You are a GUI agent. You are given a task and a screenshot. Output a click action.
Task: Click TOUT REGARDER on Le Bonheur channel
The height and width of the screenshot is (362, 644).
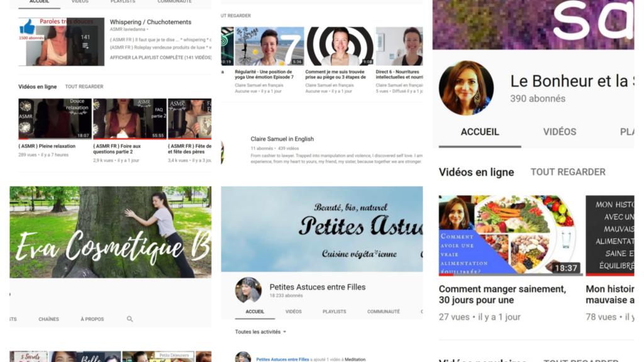pyautogui.click(x=568, y=172)
